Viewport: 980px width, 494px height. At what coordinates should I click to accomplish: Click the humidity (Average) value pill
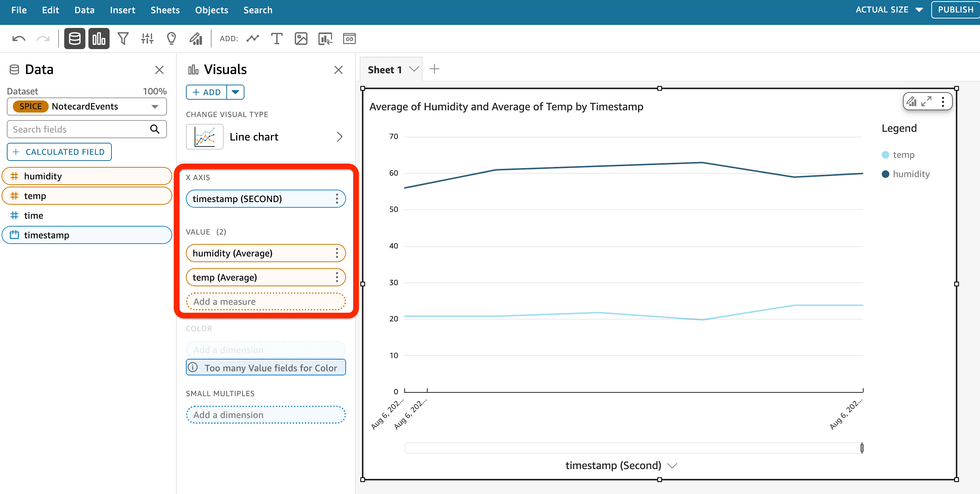[266, 253]
